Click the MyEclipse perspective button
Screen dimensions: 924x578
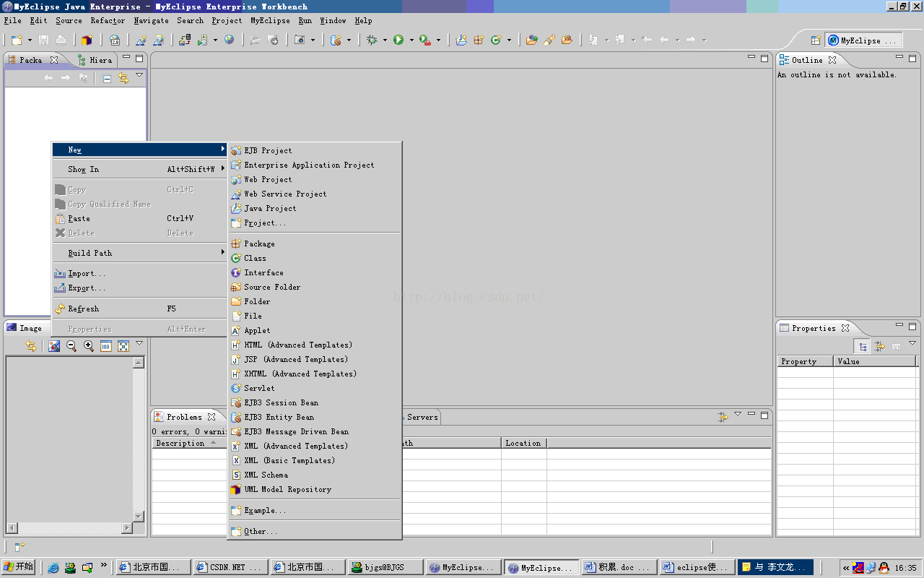tap(863, 40)
